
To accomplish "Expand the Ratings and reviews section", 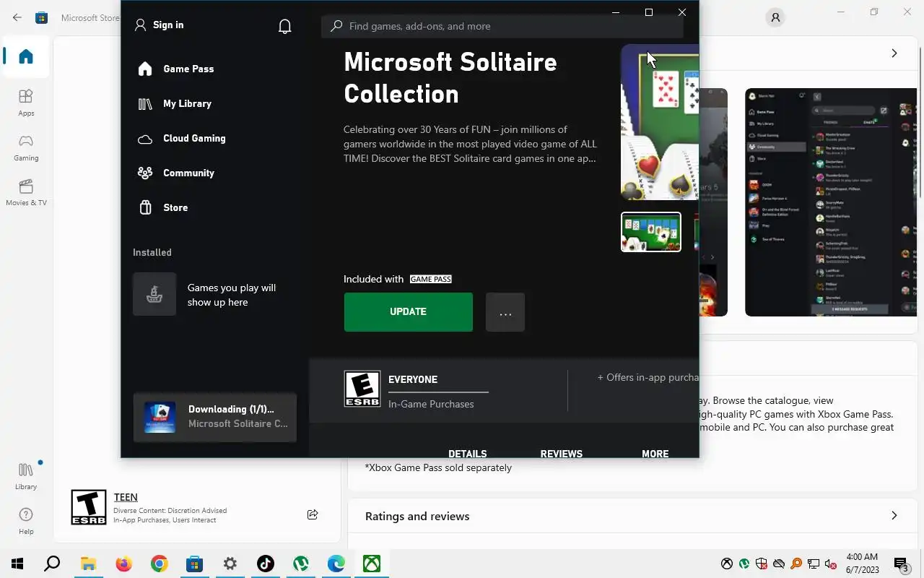I will click(894, 516).
